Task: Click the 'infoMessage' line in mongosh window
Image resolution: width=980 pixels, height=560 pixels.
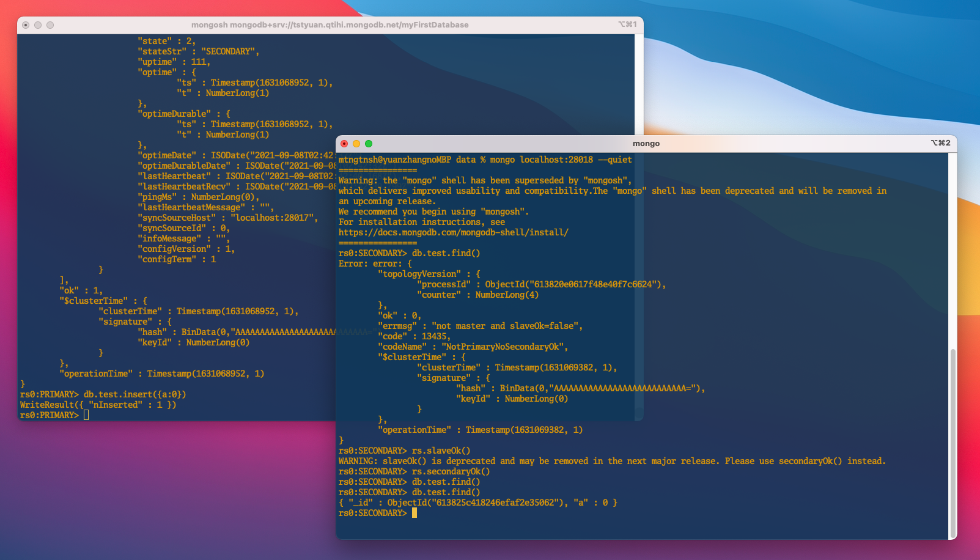Action: pyautogui.click(x=184, y=238)
